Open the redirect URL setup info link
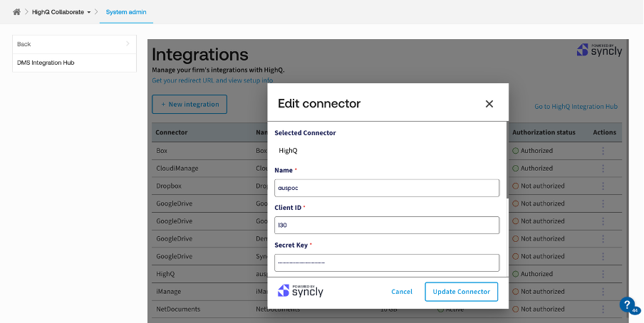The height and width of the screenshot is (323, 644). click(212, 80)
